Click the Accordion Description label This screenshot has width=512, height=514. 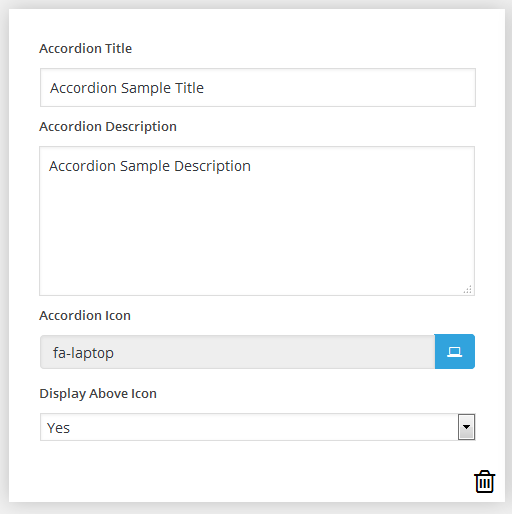[108, 127]
